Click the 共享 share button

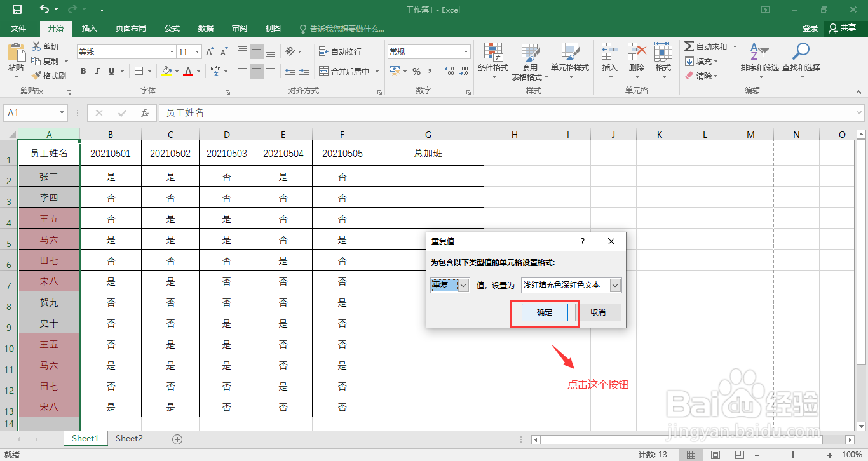pyautogui.click(x=843, y=29)
